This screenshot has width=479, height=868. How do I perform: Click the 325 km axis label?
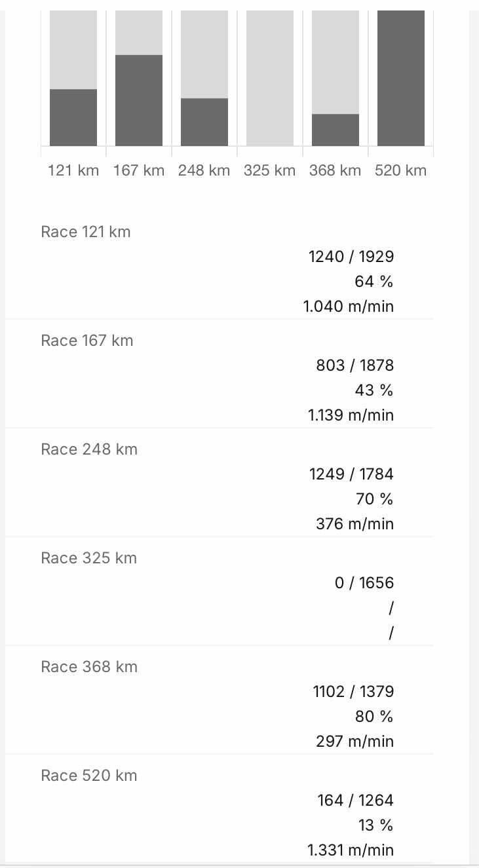click(269, 170)
